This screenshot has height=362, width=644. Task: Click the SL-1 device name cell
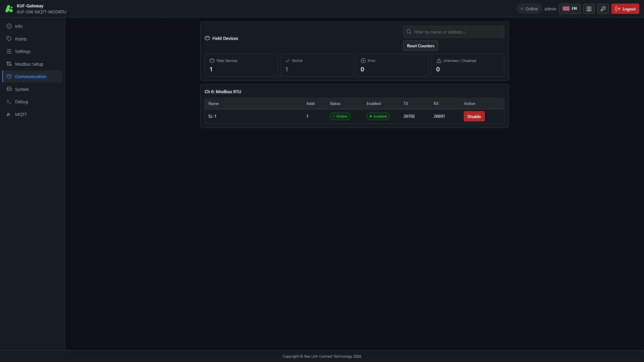[212, 116]
